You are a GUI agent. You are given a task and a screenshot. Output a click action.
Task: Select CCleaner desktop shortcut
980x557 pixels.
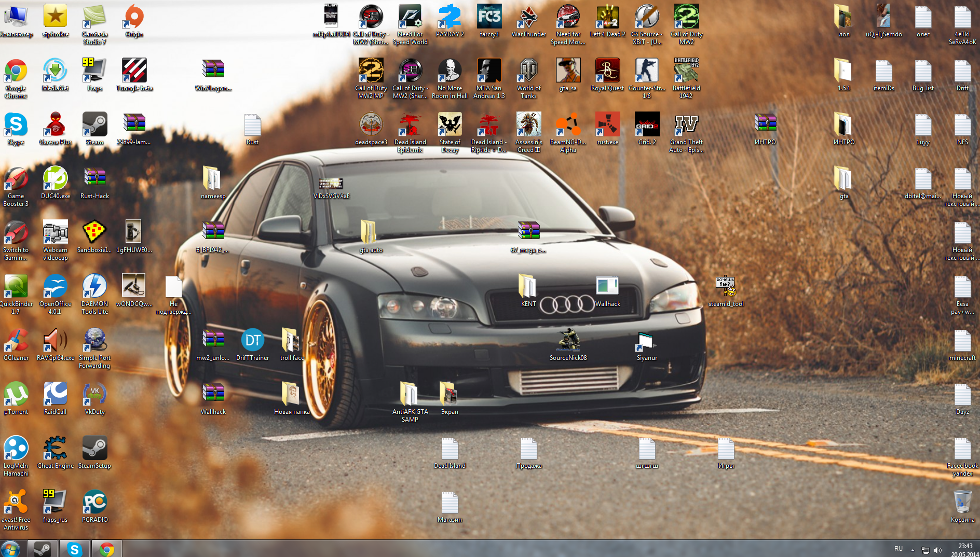pyautogui.click(x=16, y=344)
